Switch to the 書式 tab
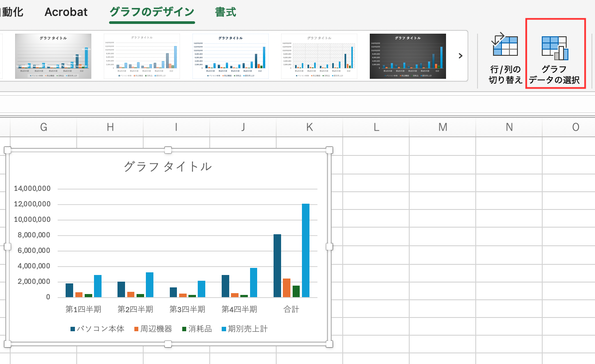The width and height of the screenshot is (595, 364). [x=225, y=12]
